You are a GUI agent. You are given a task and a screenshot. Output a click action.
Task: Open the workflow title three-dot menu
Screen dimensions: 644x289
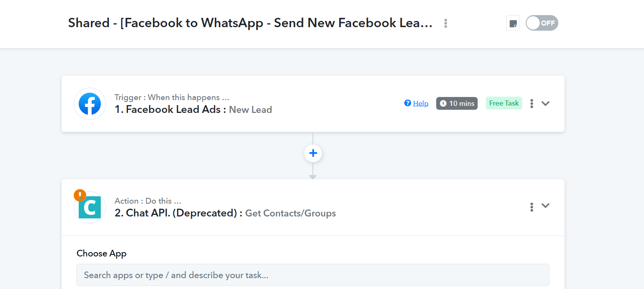(446, 23)
